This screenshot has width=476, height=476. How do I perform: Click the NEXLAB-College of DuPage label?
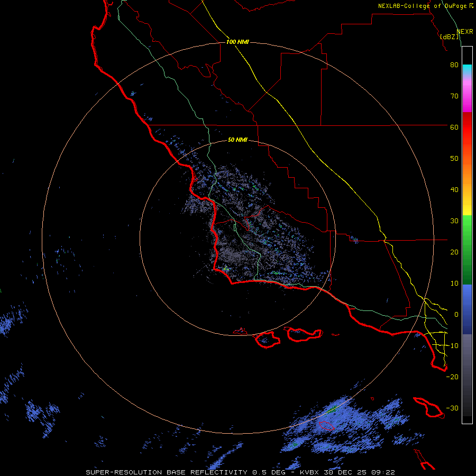point(423,6)
